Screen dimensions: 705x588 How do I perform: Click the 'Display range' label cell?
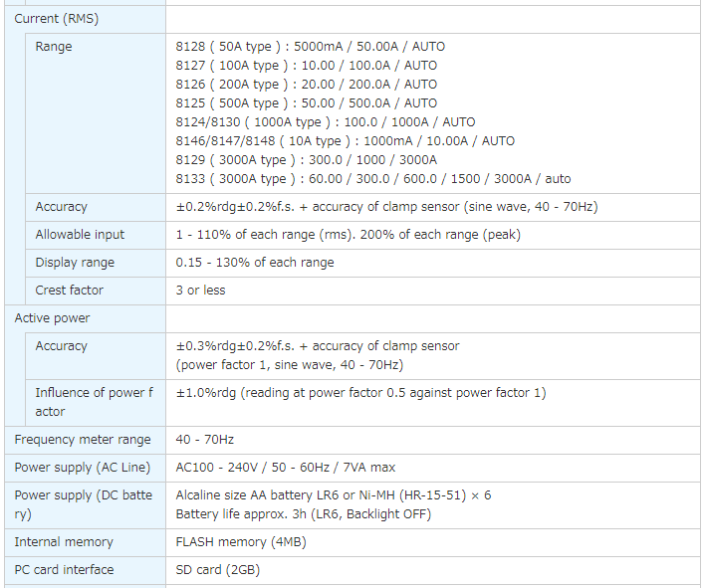75,263
